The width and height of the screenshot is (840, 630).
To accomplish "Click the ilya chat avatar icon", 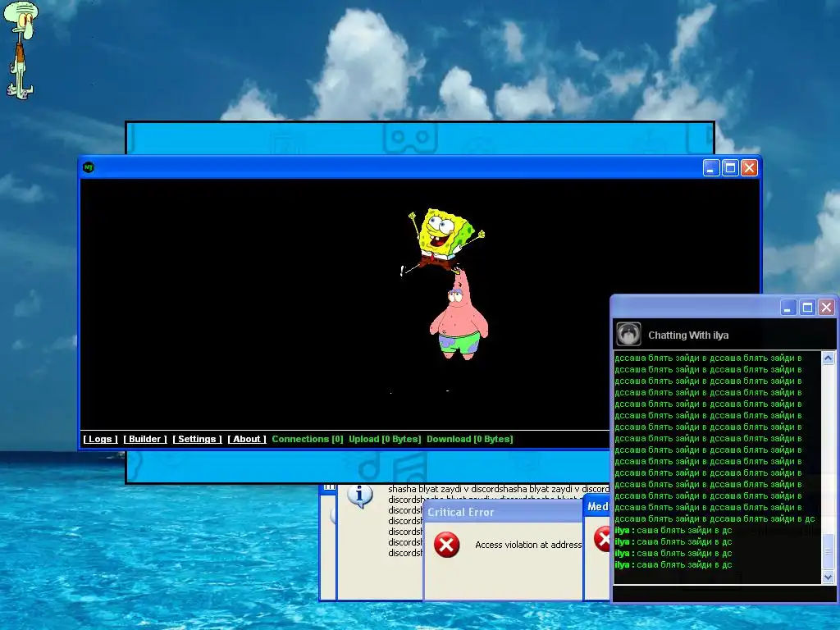I will coord(628,335).
